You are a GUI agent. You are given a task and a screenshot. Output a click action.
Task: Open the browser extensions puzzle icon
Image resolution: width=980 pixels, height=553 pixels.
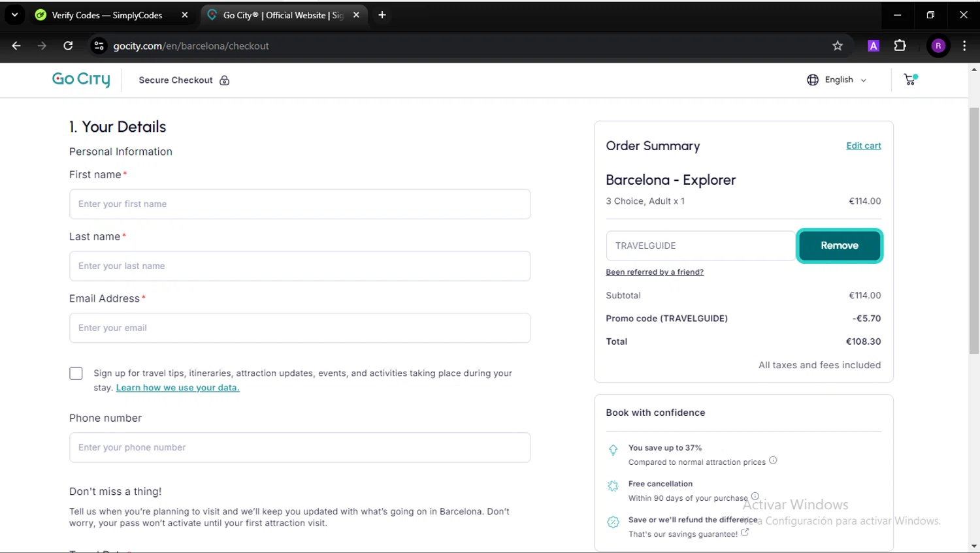point(900,46)
